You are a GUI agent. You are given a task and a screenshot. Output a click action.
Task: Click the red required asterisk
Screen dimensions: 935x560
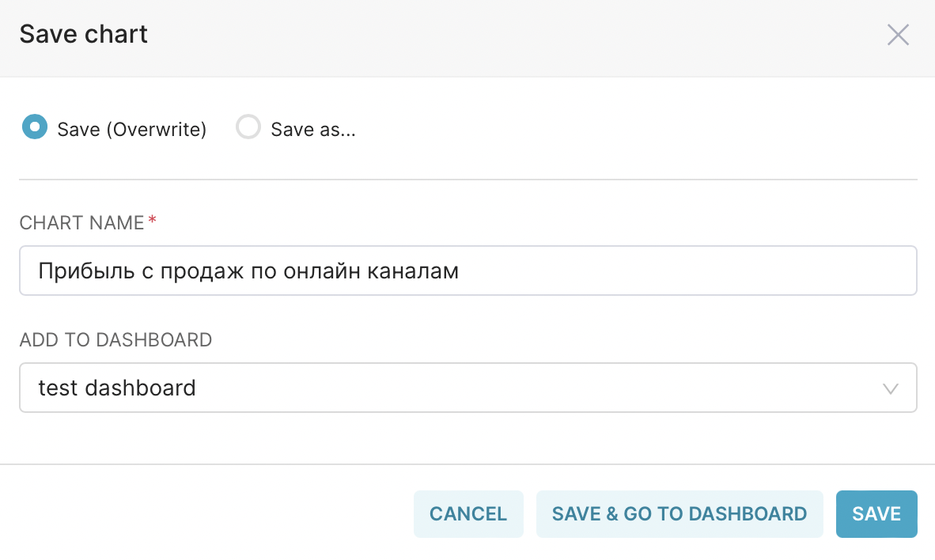(x=153, y=221)
